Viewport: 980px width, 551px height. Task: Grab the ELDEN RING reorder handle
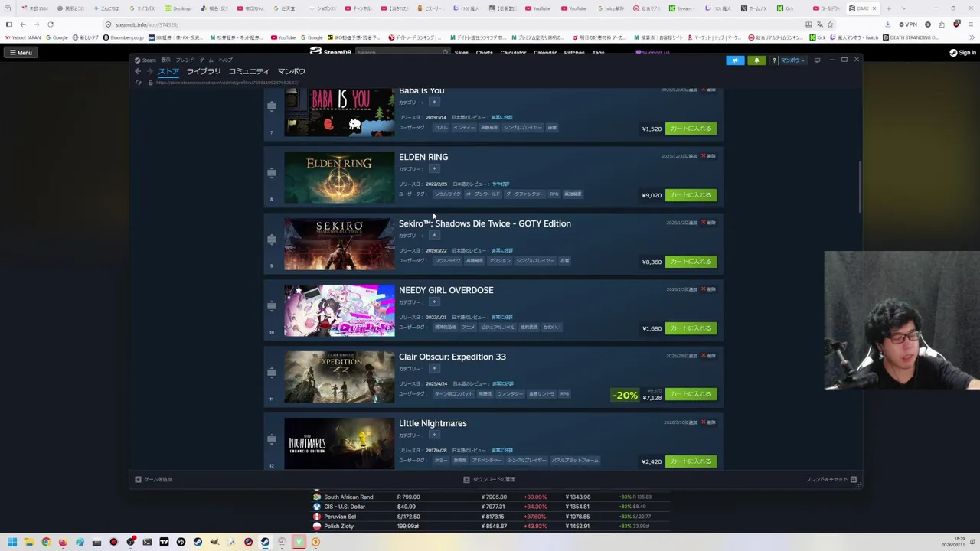pos(271,173)
